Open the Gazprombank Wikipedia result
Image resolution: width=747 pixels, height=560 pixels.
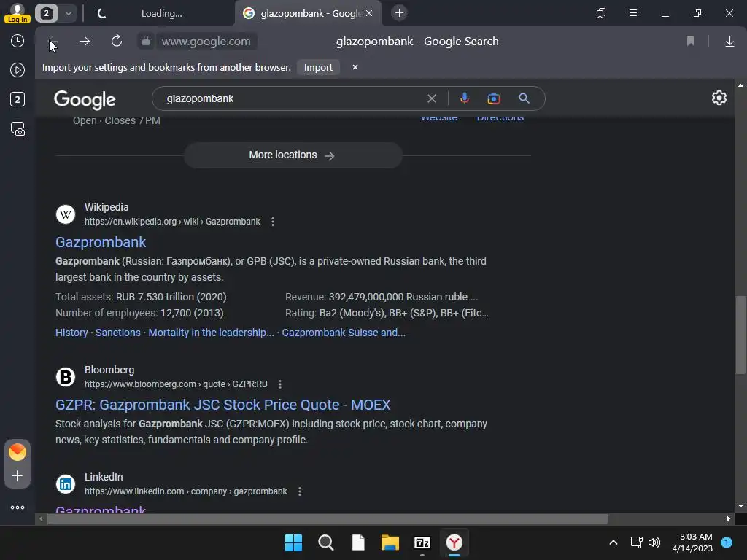[101, 242]
